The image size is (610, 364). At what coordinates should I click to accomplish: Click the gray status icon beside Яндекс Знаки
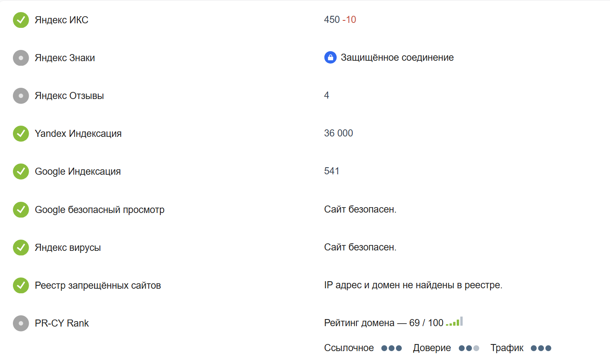tap(21, 58)
